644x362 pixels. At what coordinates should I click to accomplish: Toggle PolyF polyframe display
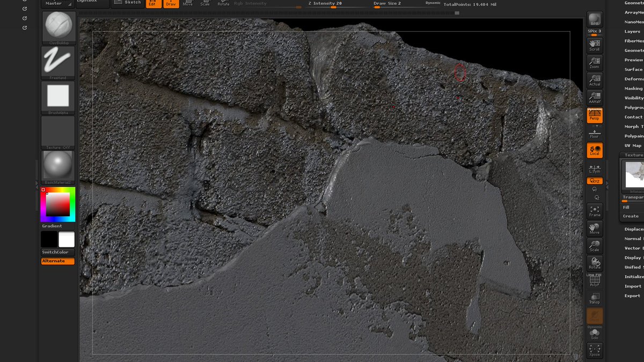[595, 281]
